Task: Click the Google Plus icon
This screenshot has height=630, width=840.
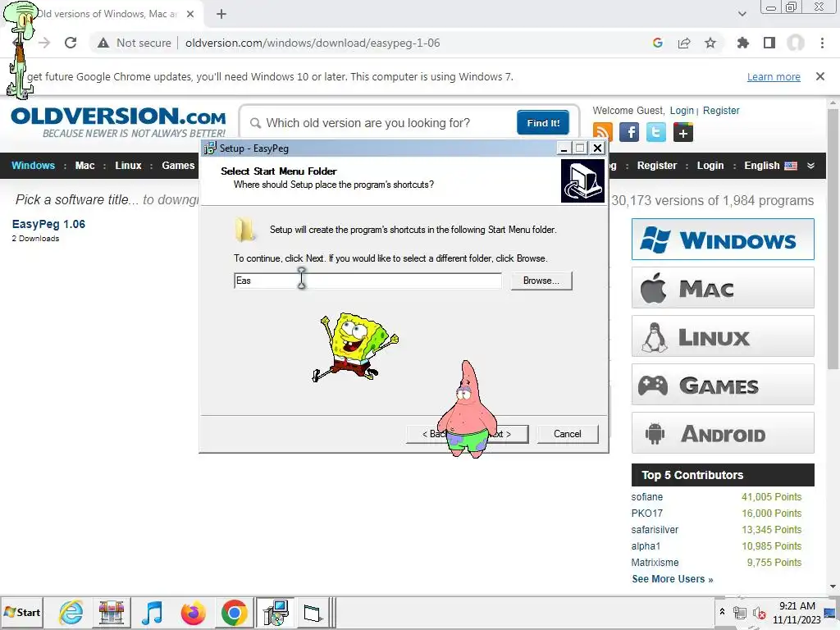Action: [x=683, y=132]
